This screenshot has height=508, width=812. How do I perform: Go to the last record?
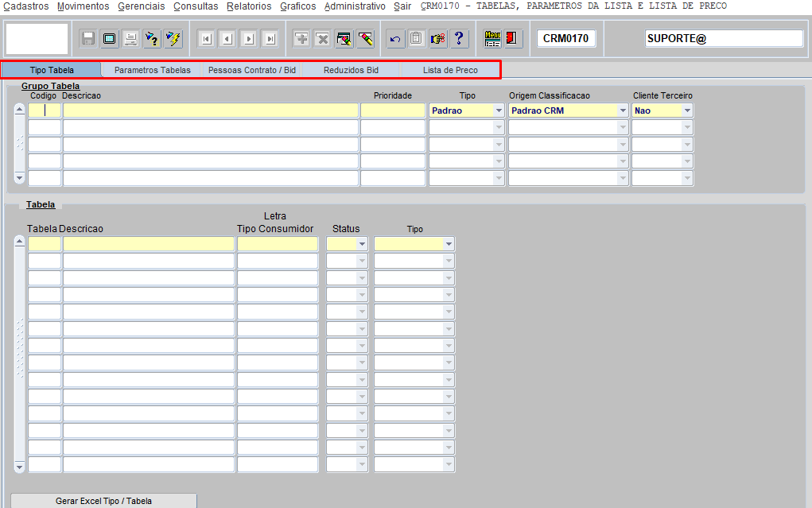click(x=270, y=39)
